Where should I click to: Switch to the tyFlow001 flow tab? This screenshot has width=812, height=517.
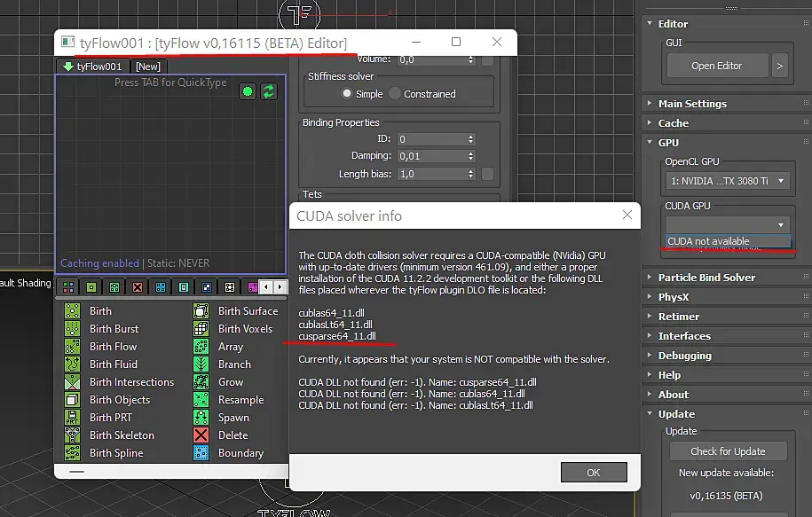(x=92, y=67)
